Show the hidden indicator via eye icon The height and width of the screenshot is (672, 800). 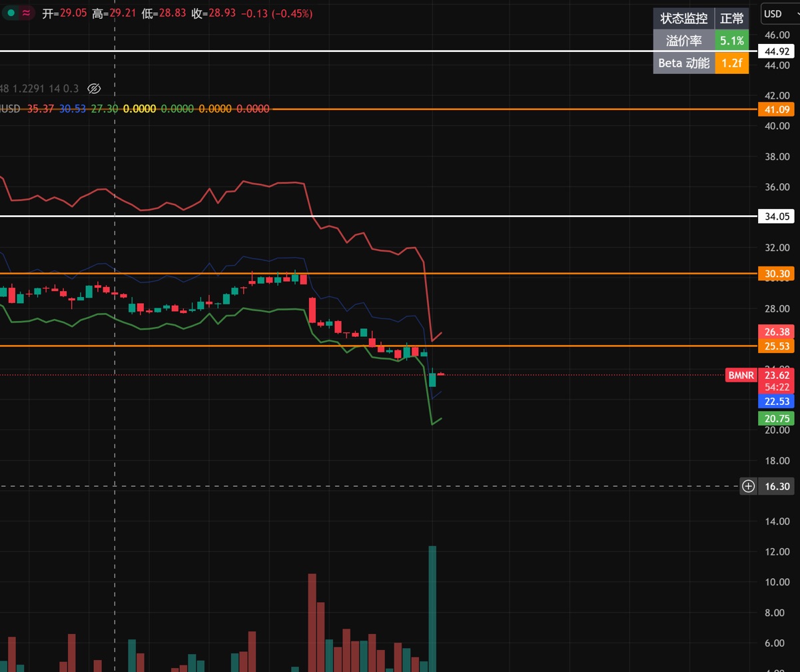click(x=94, y=89)
